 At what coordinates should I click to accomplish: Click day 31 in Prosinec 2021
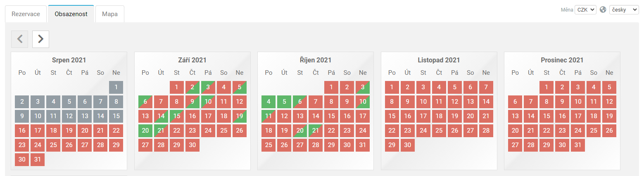coord(578,145)
